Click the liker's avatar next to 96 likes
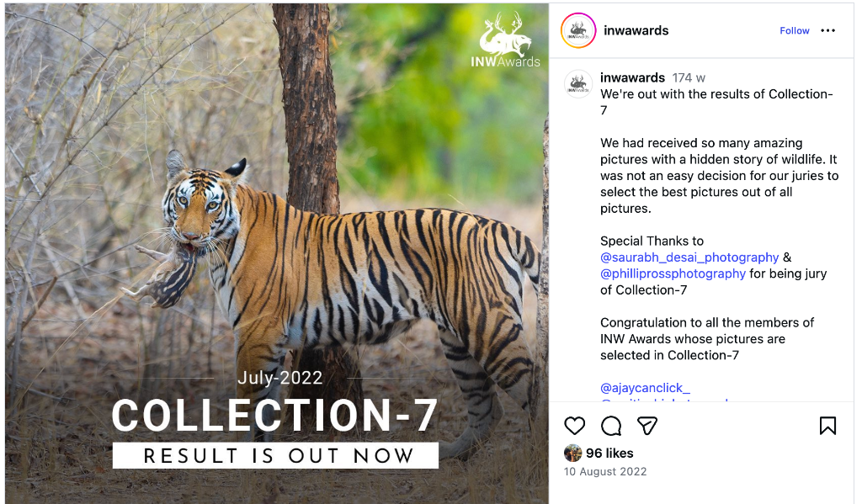862x504 pixels. click(x=573, y=453)
